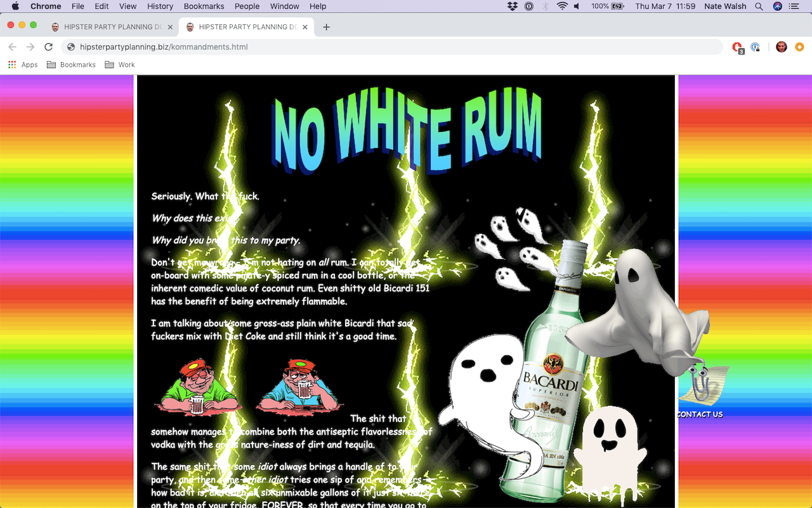Open the Work bookmarks folder
812x508 pixels.
click(120, 65)
